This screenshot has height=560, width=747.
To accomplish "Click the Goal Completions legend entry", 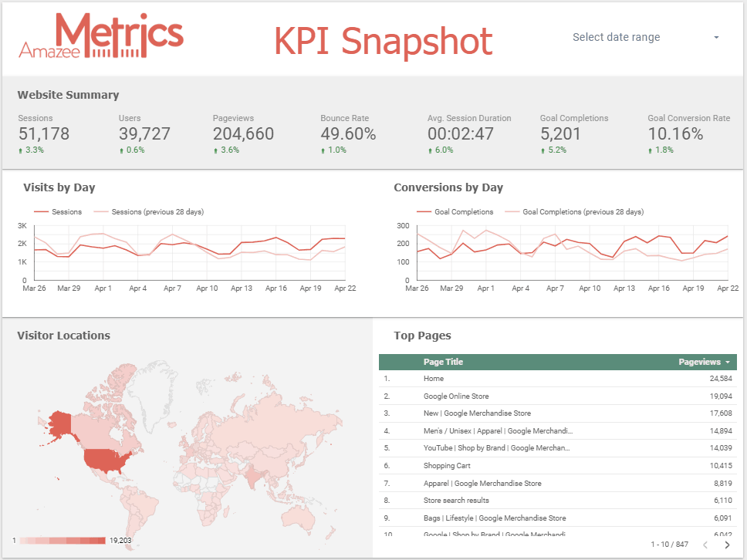I will click(x=455, y=212).
